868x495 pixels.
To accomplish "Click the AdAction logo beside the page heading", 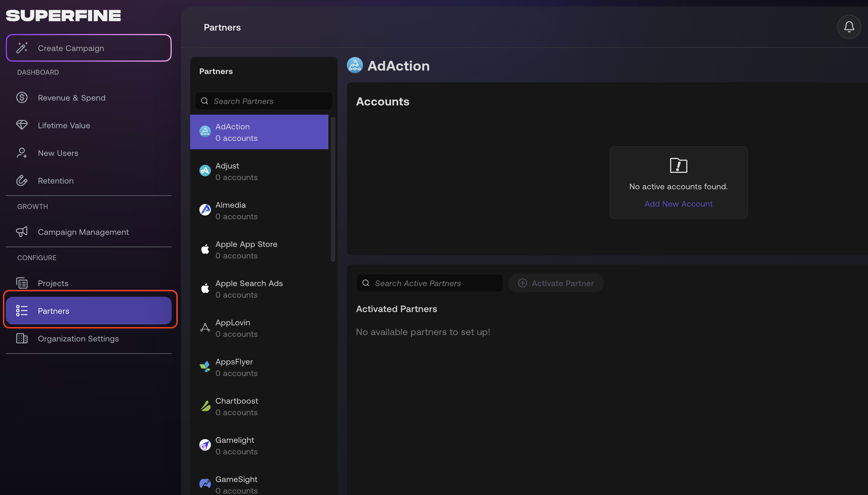I will pyautogui.click(x=355, y=65).
